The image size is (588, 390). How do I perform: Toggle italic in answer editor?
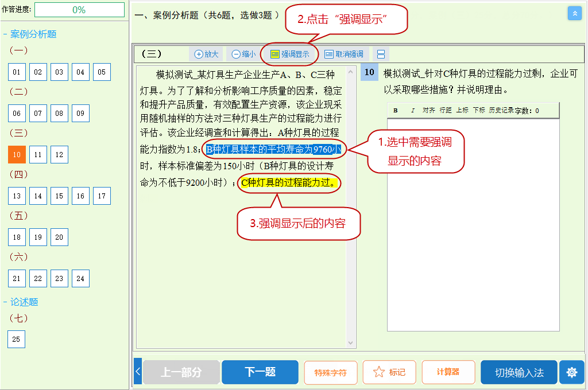tap(413, 110)
